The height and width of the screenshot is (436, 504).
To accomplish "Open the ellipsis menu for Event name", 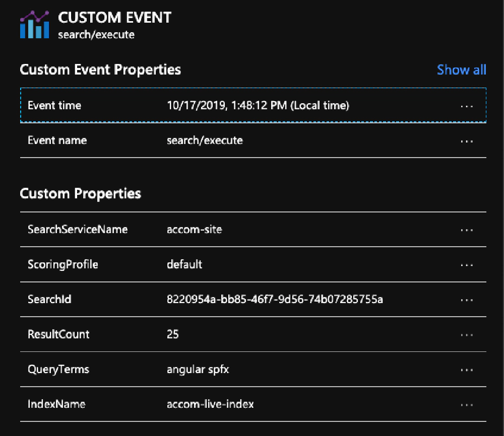I will 467,140.
